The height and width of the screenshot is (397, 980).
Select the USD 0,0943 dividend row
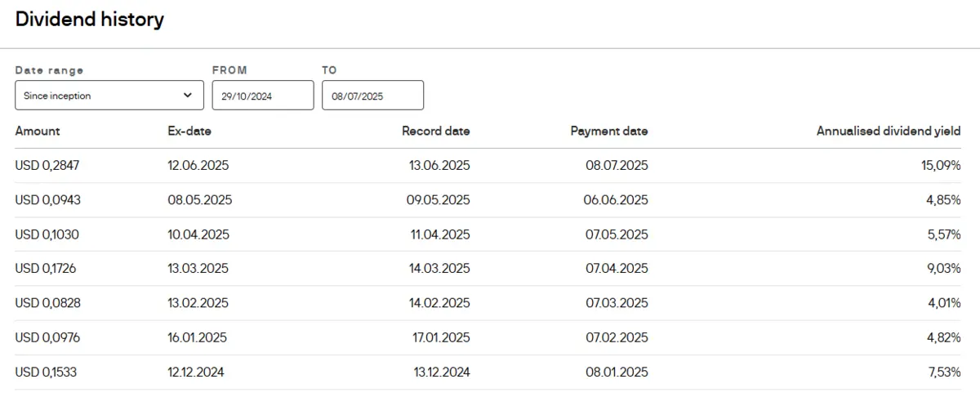click(488, 200)
